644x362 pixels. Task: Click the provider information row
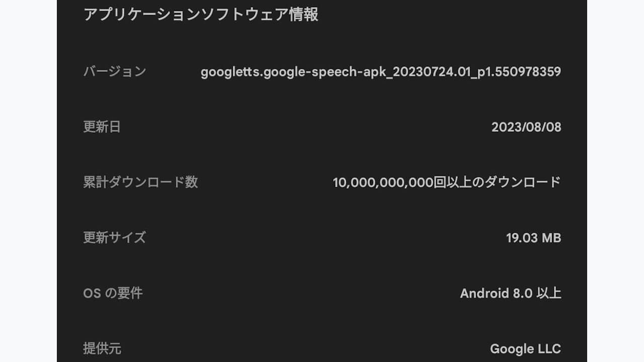[x=322, y=348]
